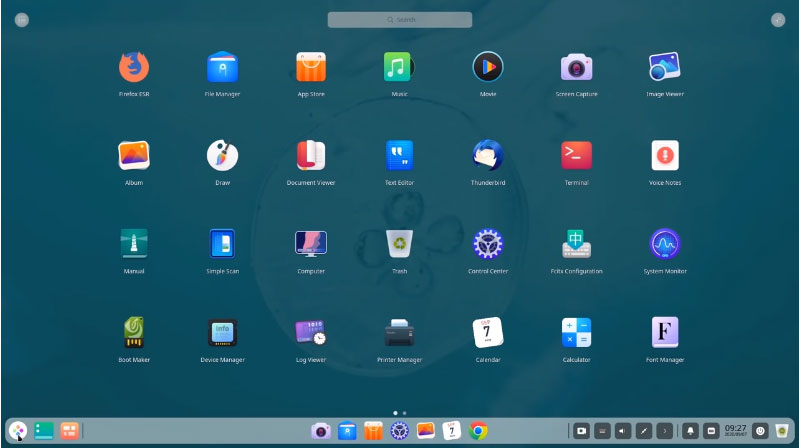Open Image Viewer
This screenshot has height=448, width=799.
coord(665,67)
